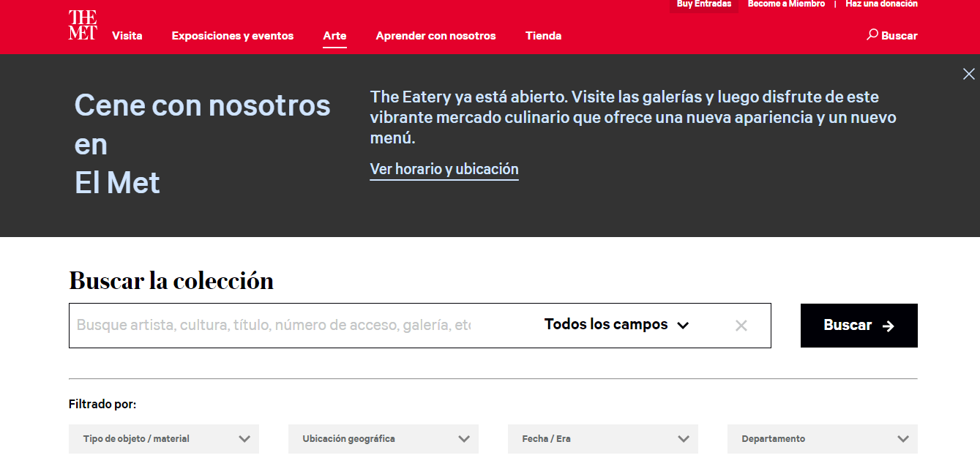Screen dimensions: 980x469
Task: Go to the Tienda page
Action: coord(544,35)
